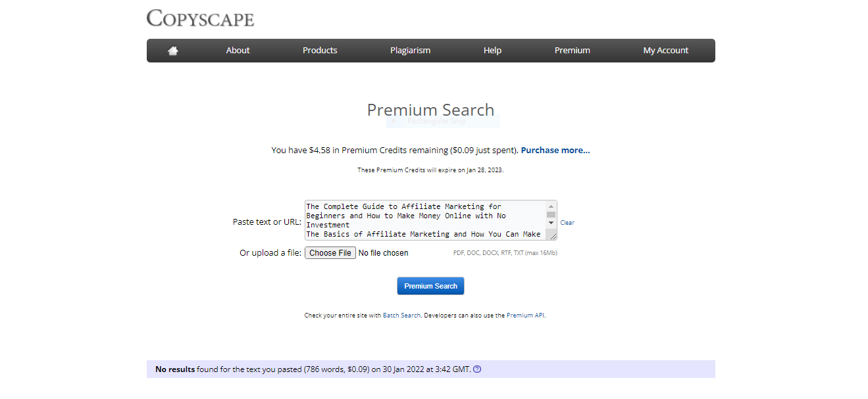Click Choose File to upload a document
Viewport: 868px width, 399px height.
pyautogui.click(x=330, y=252)
